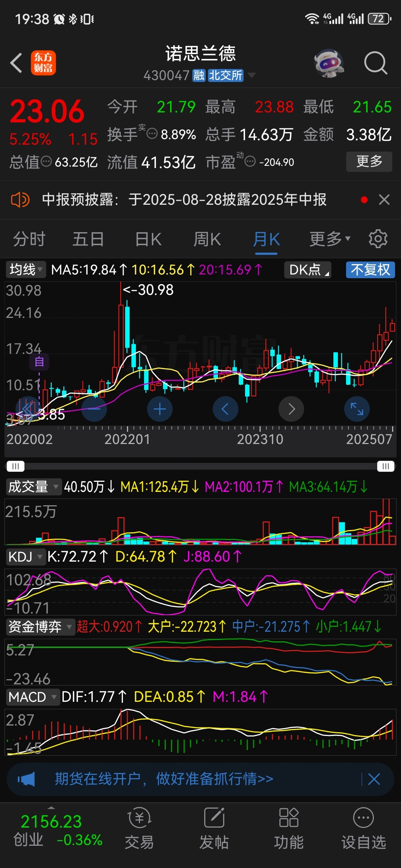Tap the 流值 41.53亿 value
401x868 pixels.
pos(169,162)
